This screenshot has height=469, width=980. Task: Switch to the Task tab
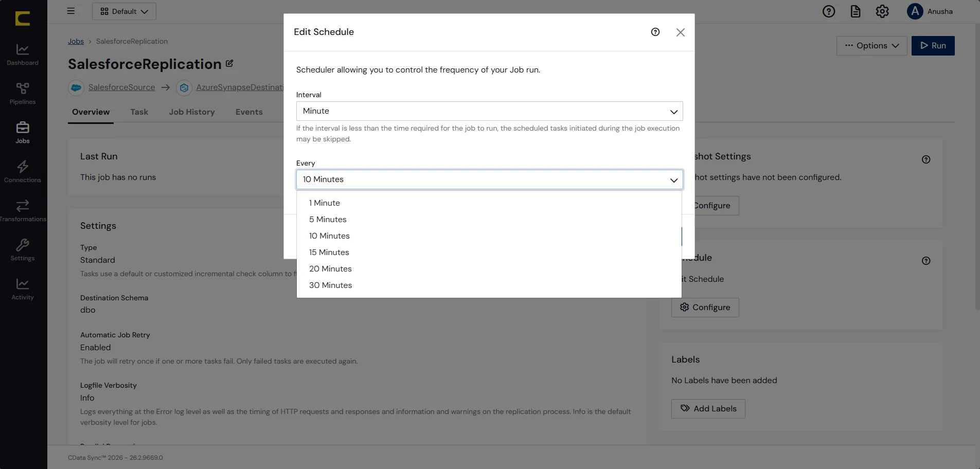139,112
